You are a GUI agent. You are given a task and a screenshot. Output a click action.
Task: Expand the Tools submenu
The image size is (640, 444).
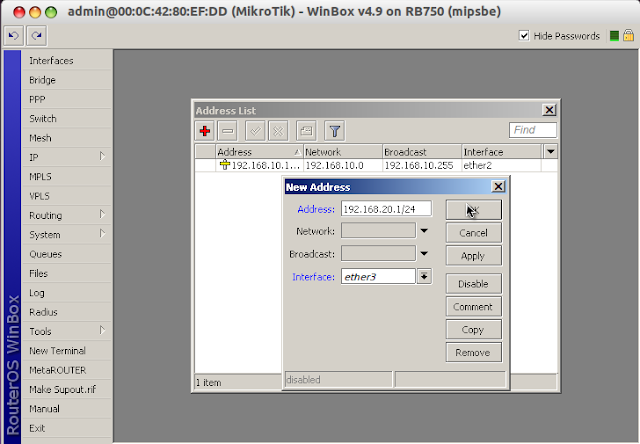(67, 331)
